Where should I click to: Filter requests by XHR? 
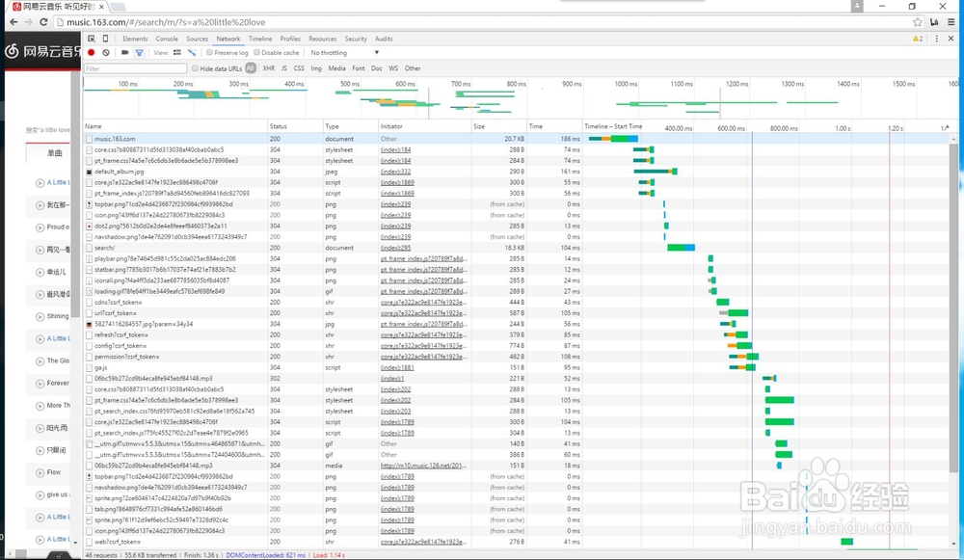(x=269, y=68)
